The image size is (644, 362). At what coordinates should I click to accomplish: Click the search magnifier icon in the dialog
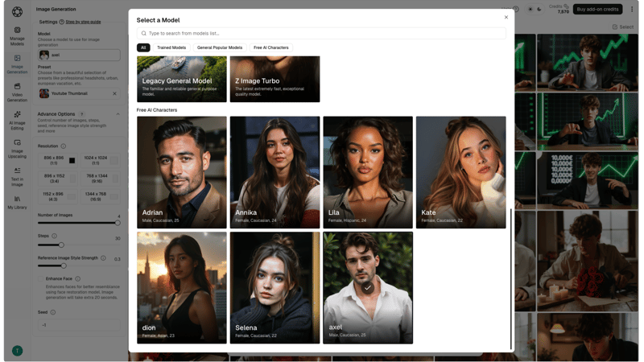tap(144, 33)
